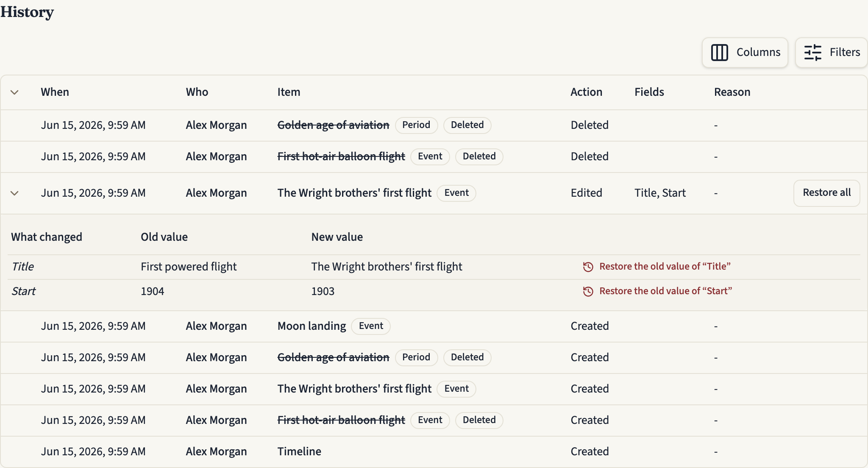868x468 pixels.
Task: Click the columns icon in Columns button
Action: (x=719, y=53)
